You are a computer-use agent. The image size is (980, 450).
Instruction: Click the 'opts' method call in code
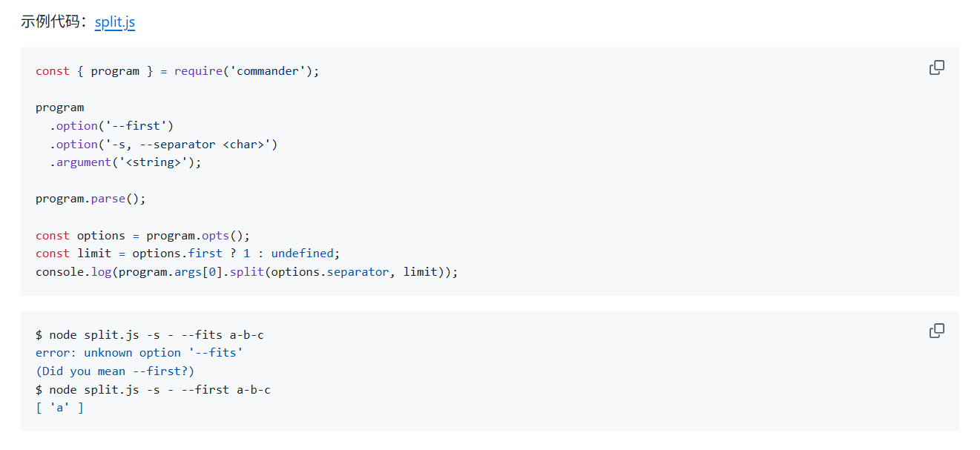[x=216, y=236]
